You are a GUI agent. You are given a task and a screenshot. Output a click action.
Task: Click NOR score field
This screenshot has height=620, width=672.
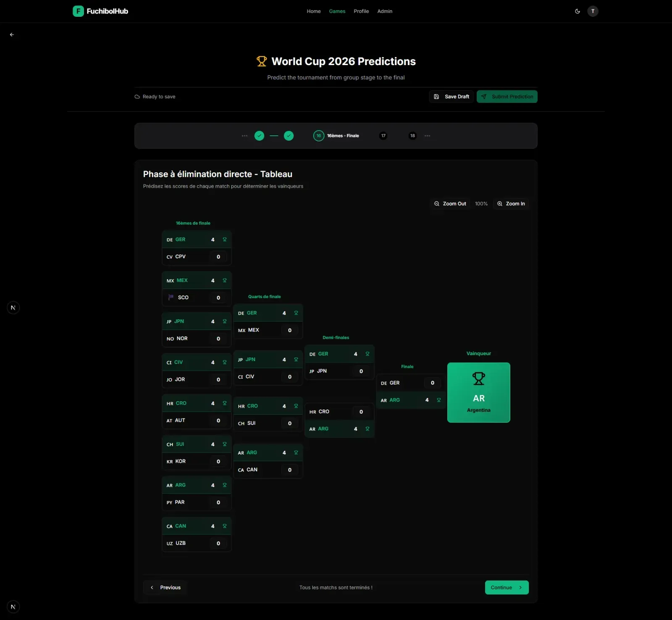pyautogui.click(x=218, y=339)
